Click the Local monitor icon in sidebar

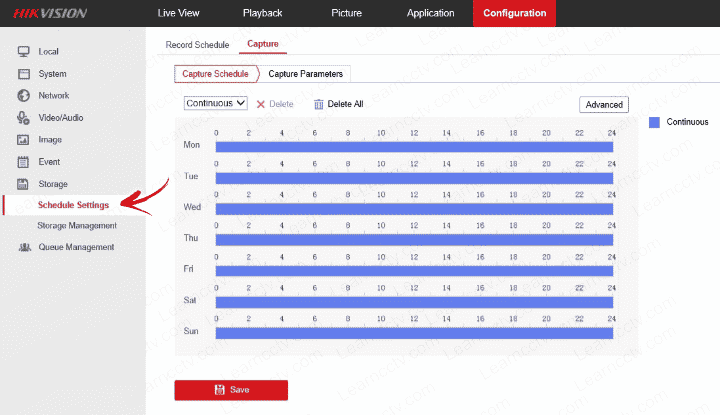(x=23, y=51)
